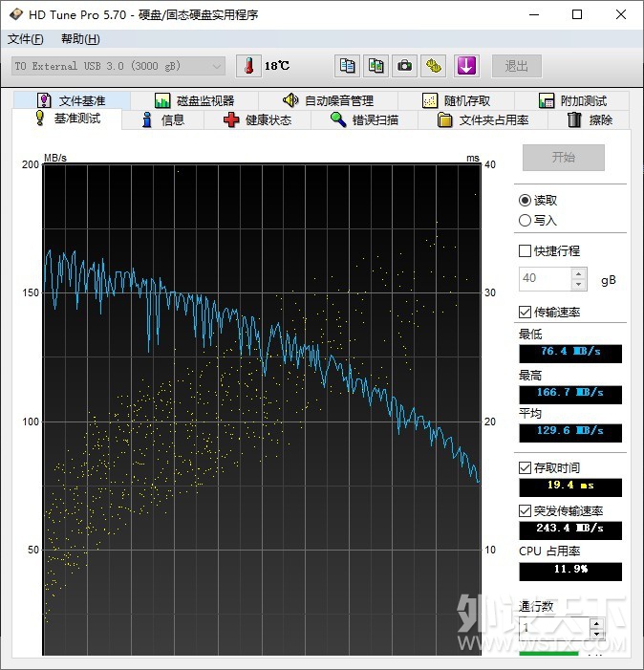Click the temperature thermometer icon
The width and height of the screenshot is (644, 670).
tap(247, 66)
